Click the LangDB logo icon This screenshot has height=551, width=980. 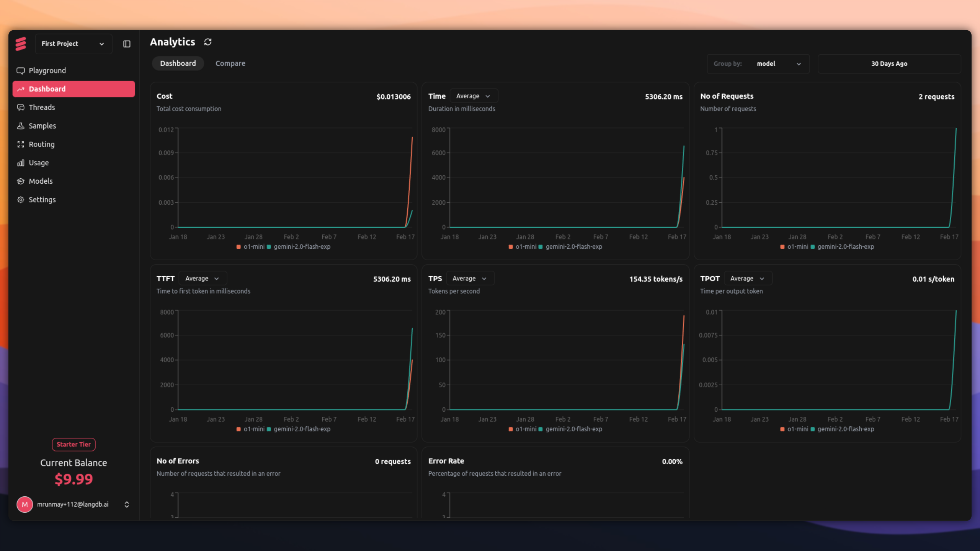tap(21, 44)
